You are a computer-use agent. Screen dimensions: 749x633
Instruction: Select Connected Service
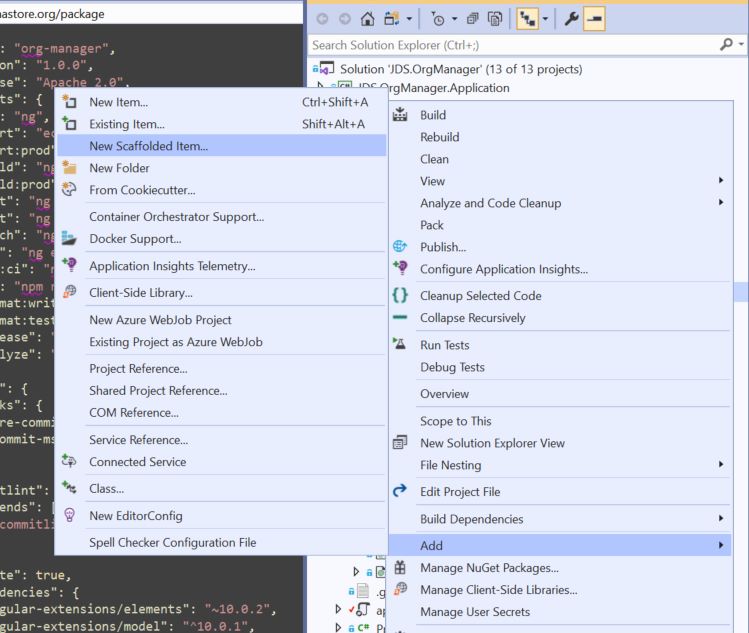pyautogui.click(x=222, y=462)
